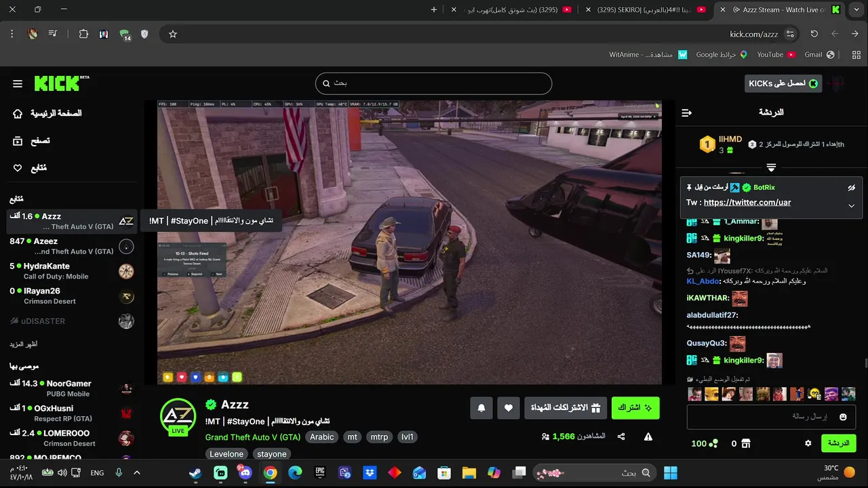
Task: Click the get KICKs button
Action: click(x=783, y=83)
